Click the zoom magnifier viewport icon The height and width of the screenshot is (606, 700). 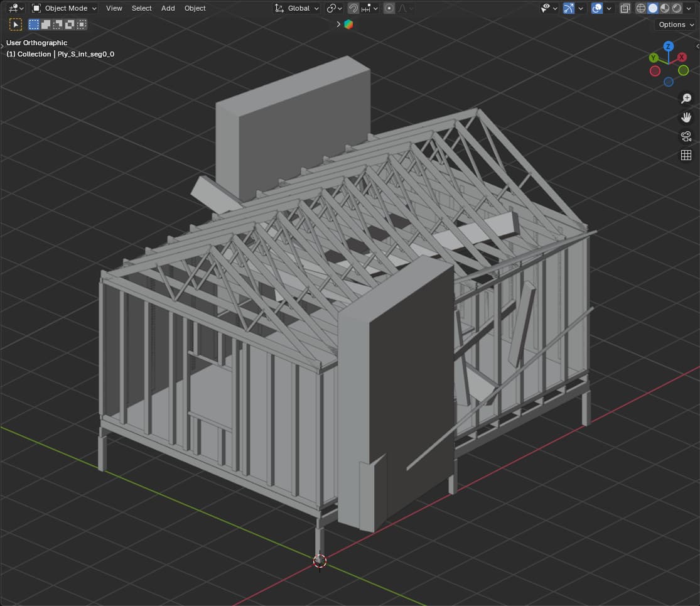coord(686,99)
